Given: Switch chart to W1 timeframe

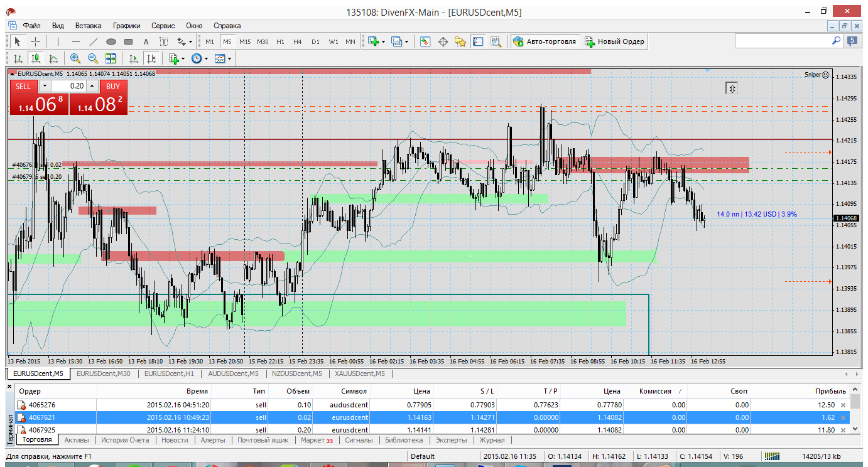Looking at the screenshot, I should coord(333,41).
